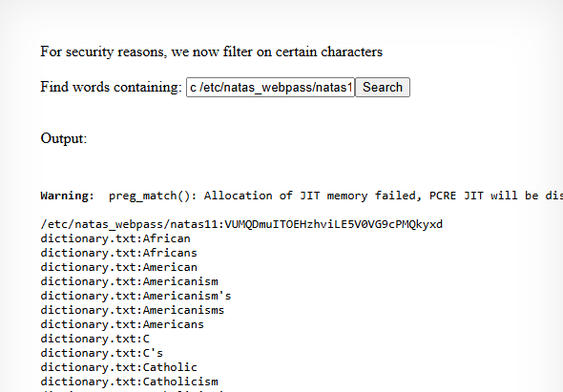Viewport: 563px width, 392px height.
Task: Click the password string VUMQDmuITOEHzhviLE5V0VG9cPMQkyxd
Action: (334, 224)
